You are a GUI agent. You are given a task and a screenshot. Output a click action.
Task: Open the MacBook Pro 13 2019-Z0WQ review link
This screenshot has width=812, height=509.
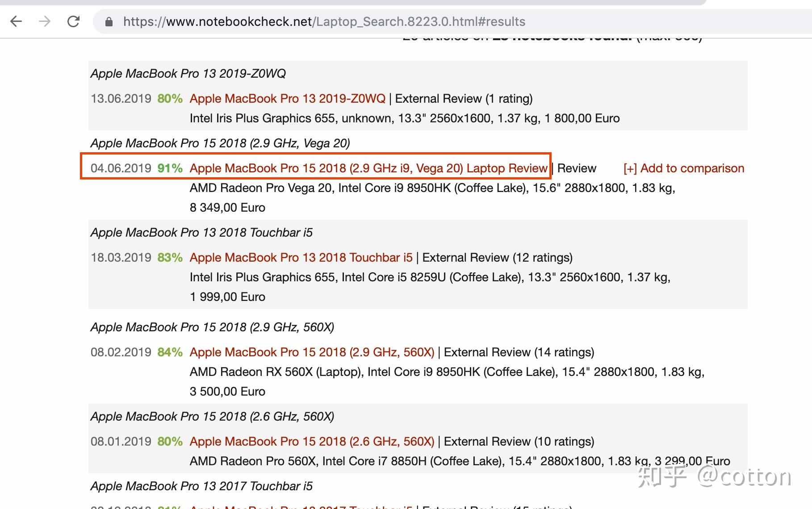coord(288,98)
